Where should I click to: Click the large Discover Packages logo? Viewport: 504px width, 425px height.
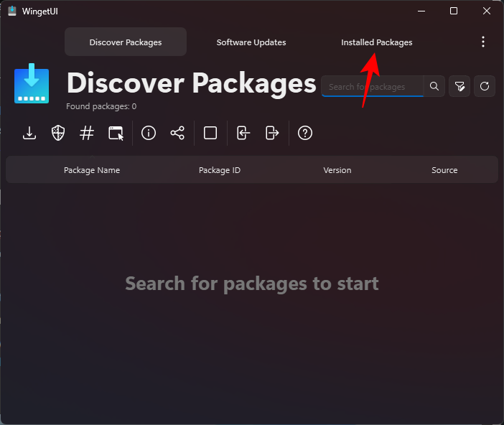32,83
